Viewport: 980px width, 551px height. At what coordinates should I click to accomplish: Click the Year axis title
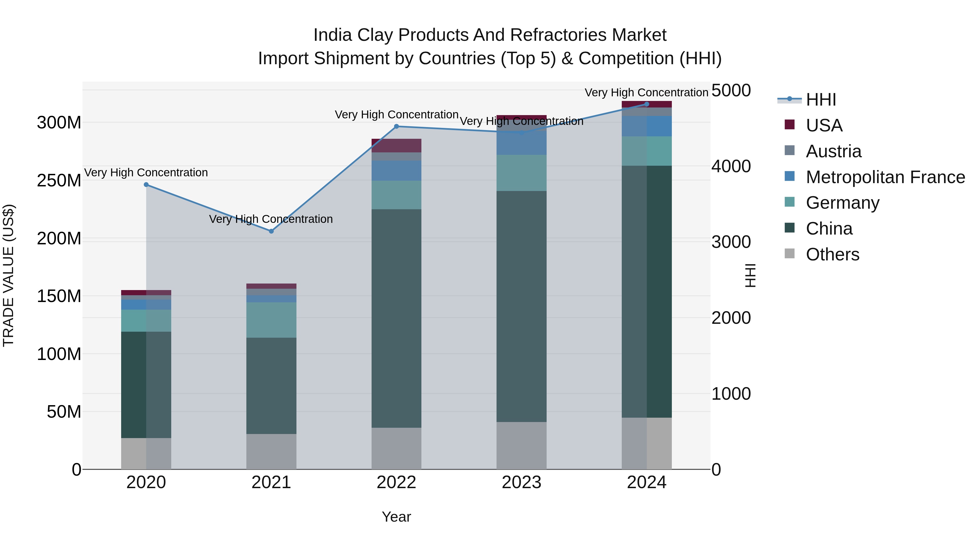click(x=396, y=517)
